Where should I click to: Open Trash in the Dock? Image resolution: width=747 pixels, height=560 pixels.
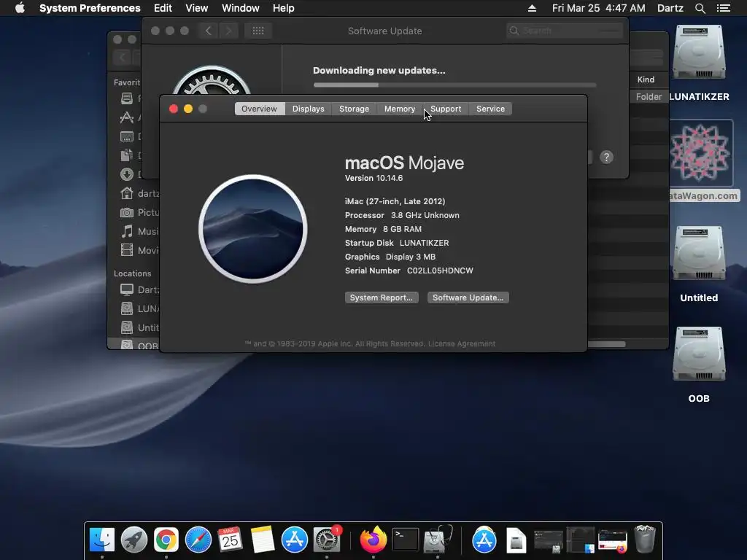click(645, 539)
